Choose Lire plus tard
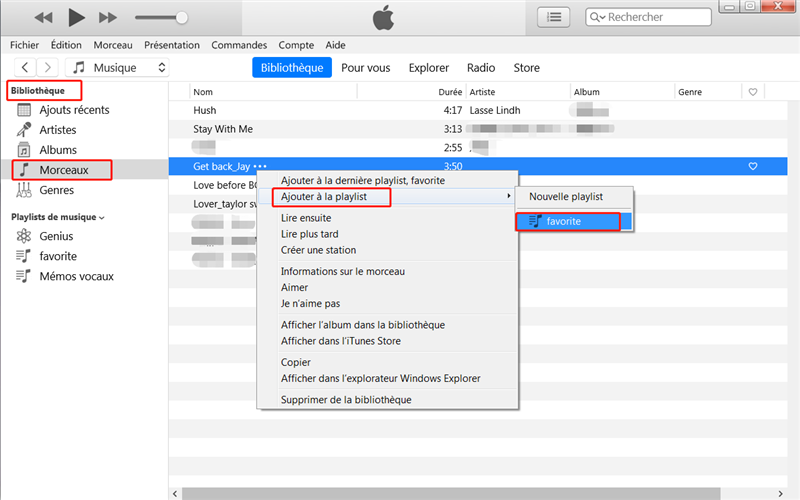 (309, 234)
